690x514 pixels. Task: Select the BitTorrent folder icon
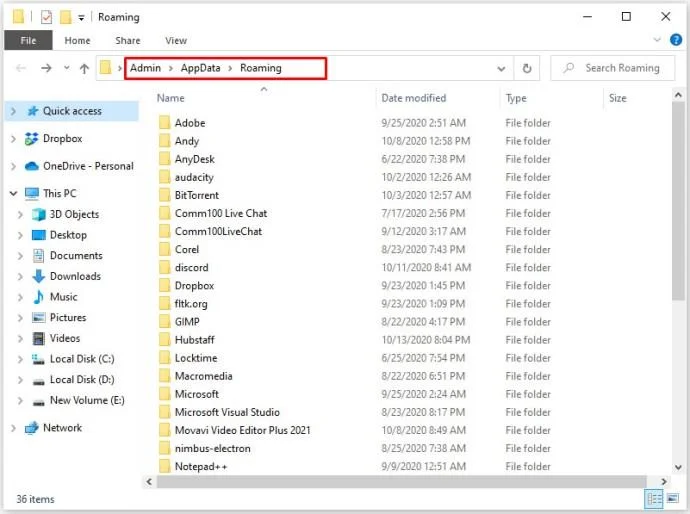[x=165, y=195]
